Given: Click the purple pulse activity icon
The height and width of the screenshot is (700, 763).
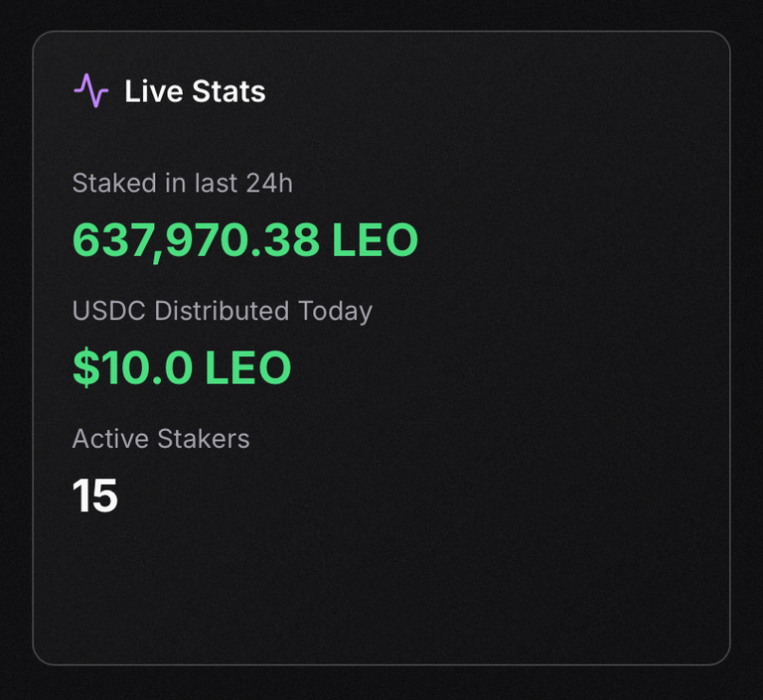Looking at the screenshot, I should click(x=91, y=90).
